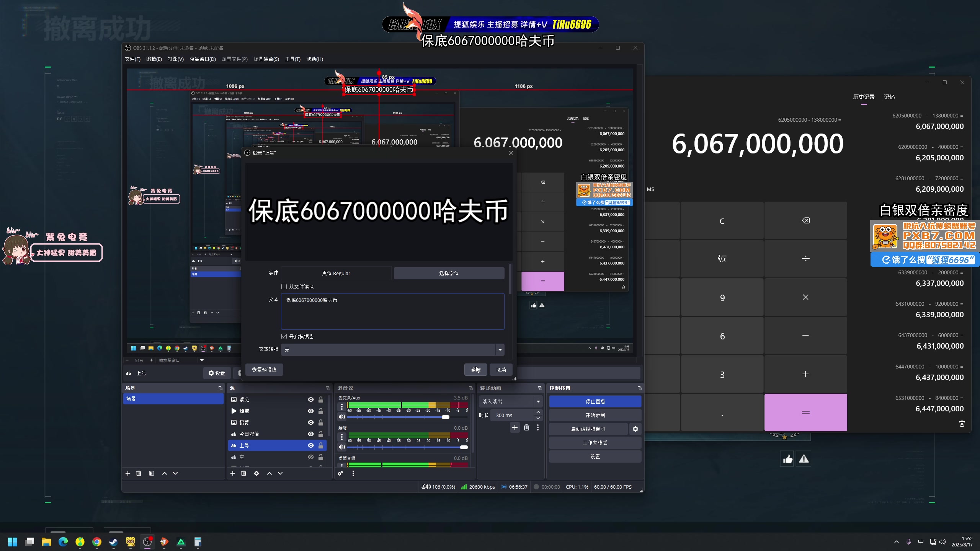Screen dimensions: 980x551
Task: Hide the 螃蟹 source
Action: (311, 411)
